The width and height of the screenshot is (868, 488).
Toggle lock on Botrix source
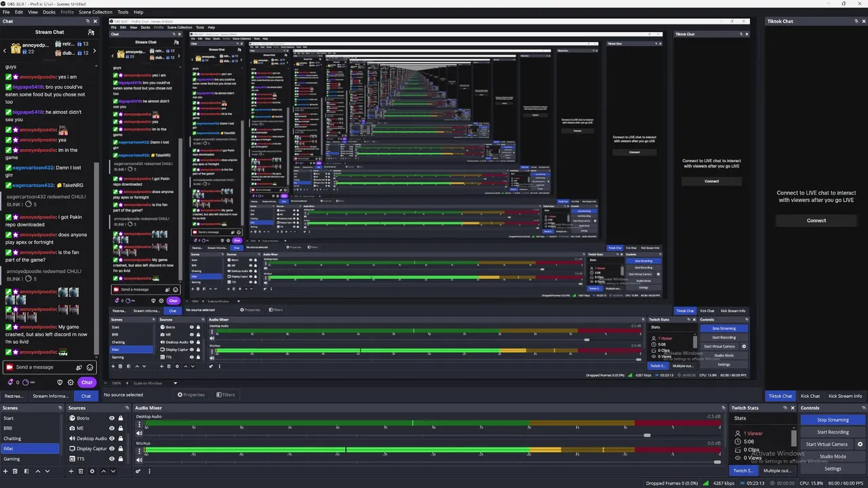(x=121, y=418)
